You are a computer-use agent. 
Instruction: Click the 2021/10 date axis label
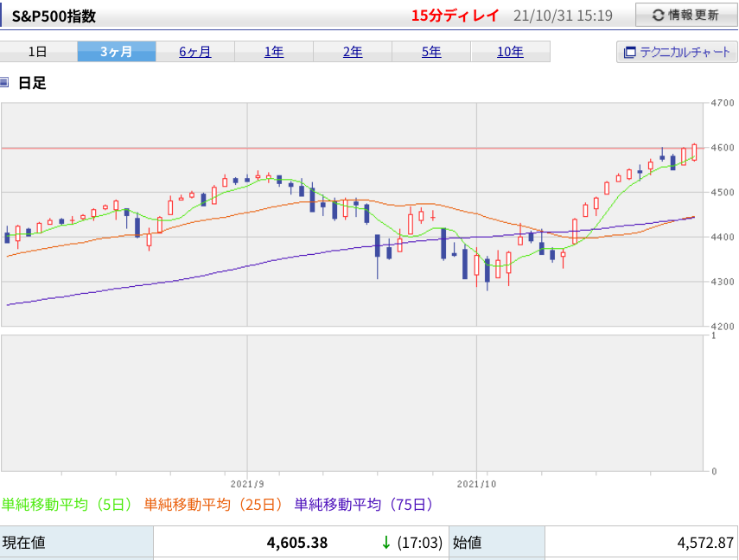[476, 484]
